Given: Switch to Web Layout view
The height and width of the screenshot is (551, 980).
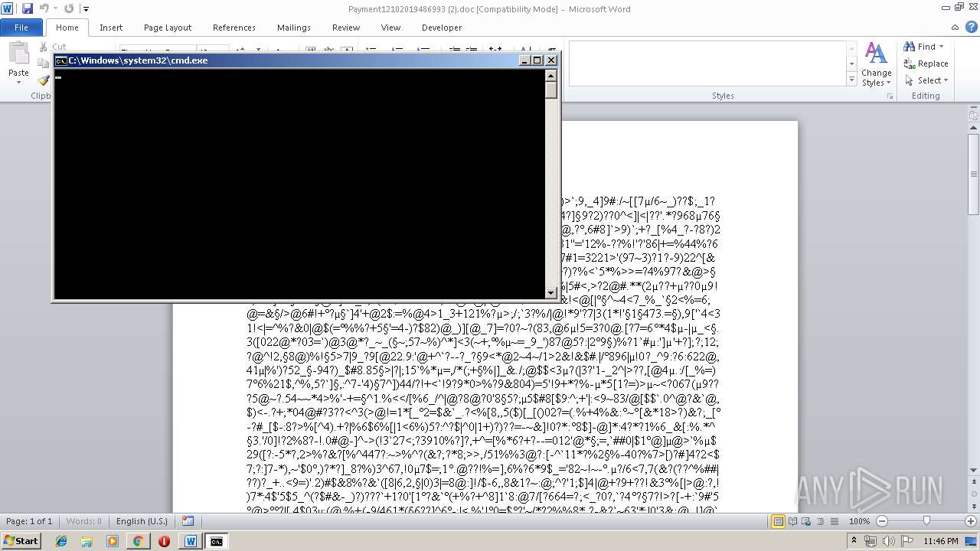Looking at the screenshot, I should point(805,521).
